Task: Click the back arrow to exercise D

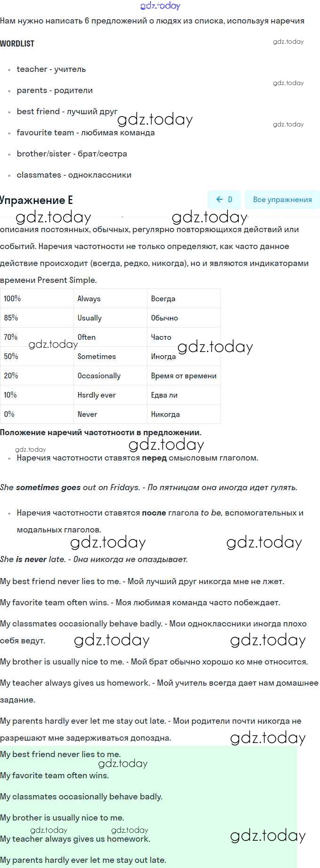Action: click(x=224, y=200)
